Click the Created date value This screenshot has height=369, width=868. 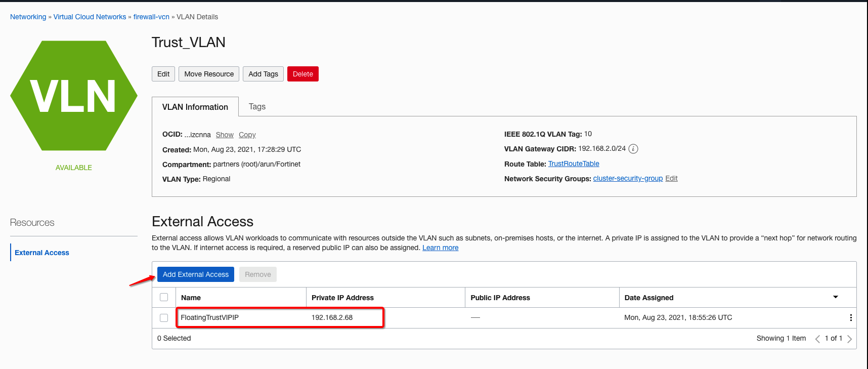point(247,149)
